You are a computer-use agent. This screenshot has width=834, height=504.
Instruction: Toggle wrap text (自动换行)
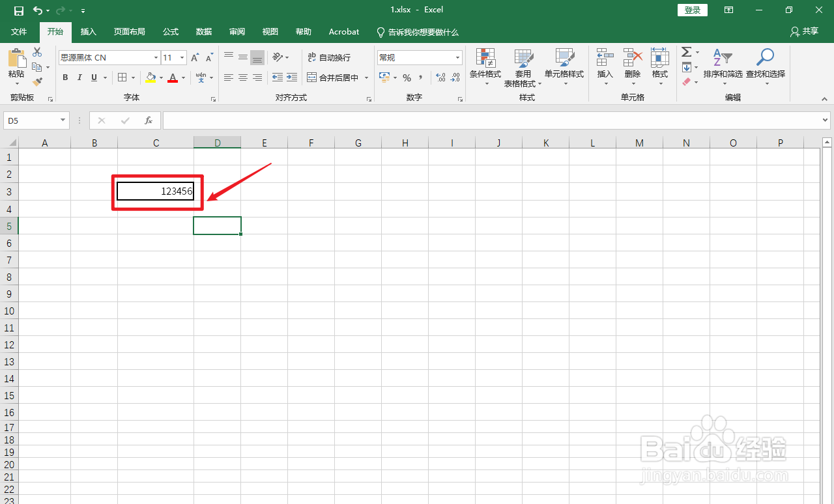pos(329,57)
